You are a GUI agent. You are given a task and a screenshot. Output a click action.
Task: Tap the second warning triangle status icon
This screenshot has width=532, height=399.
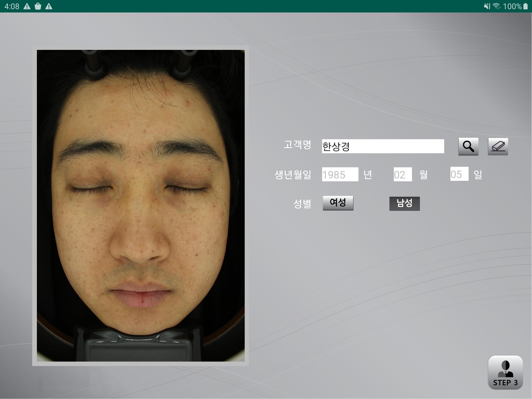point(49,6)
